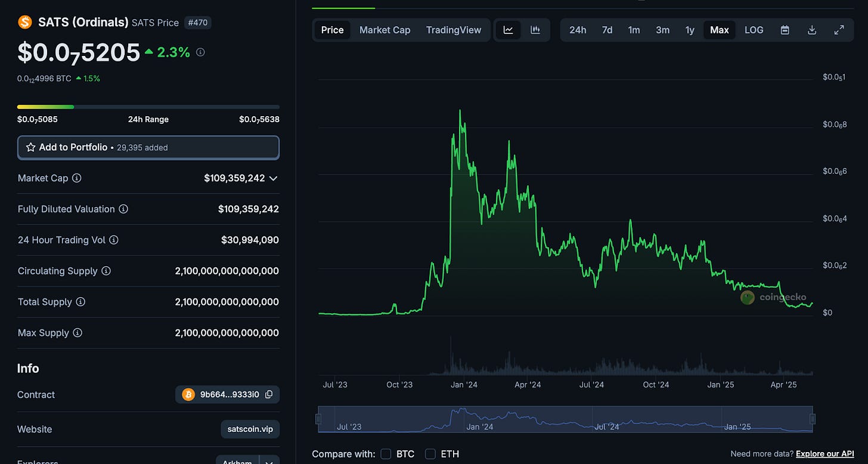Click the Total Supply info icon
The height and width of the screenshot is (464, 868).
(80, 302)
